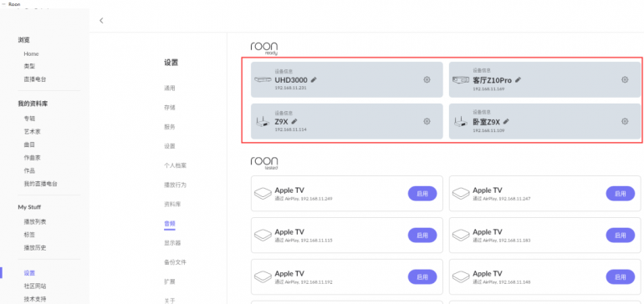The image size is (644, 304).
Task: Open the 社区网站 sidebar link
Action: coord(35,286)
